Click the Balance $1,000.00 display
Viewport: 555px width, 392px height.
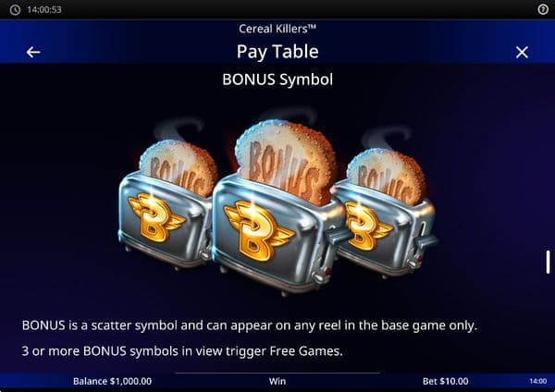pos(112,381)
